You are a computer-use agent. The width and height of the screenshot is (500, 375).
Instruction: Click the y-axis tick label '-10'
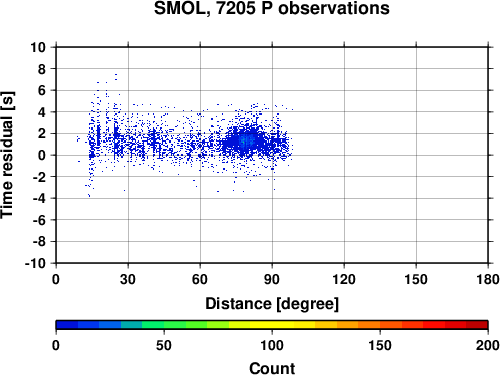click(x=35, y=263)
